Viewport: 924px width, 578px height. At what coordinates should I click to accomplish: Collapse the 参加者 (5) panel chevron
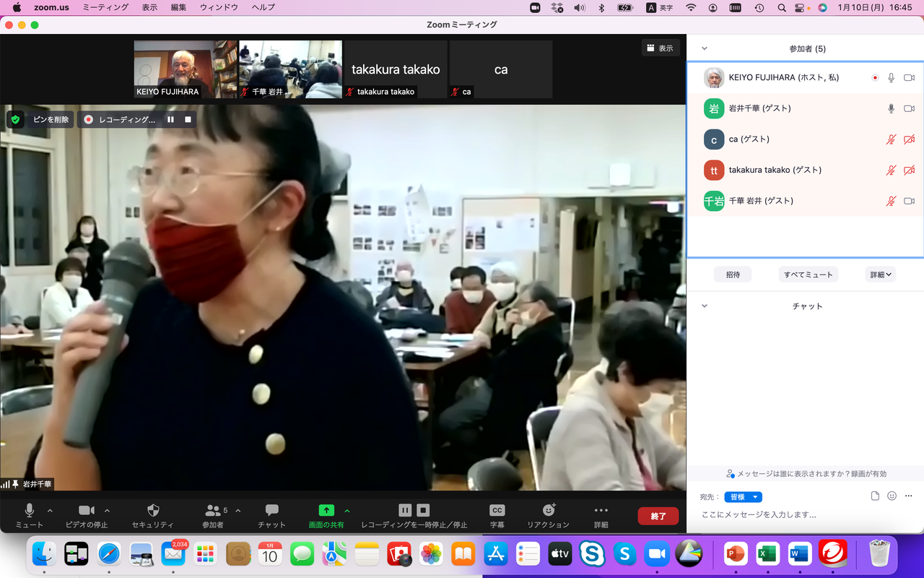pos(705,48)
